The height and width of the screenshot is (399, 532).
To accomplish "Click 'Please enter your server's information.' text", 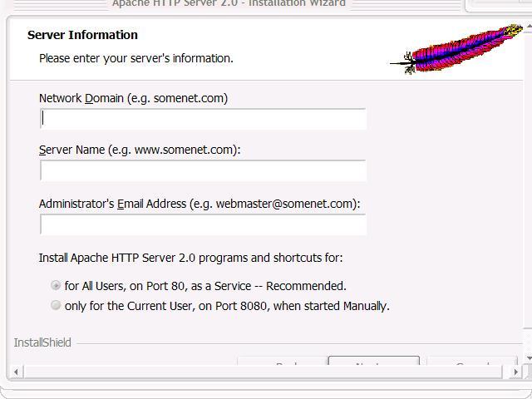I will pyautogui.click(x=136, y=58).
